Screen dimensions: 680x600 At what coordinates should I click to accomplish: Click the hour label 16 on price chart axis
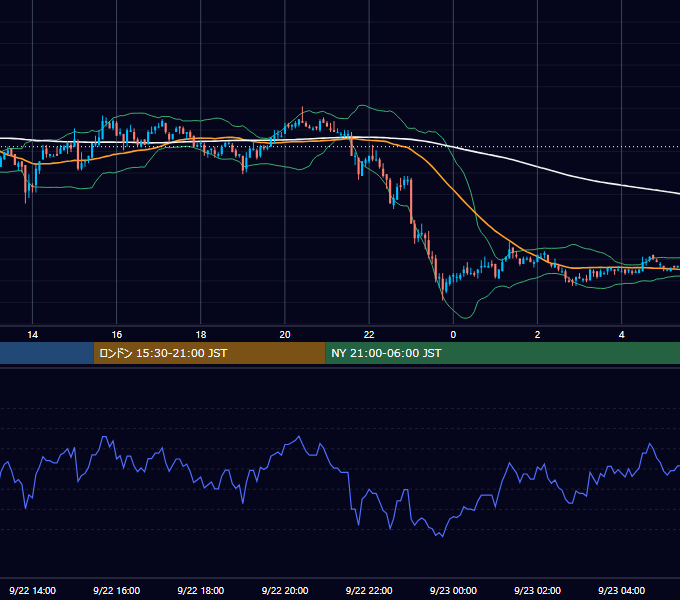coord(117,335)
